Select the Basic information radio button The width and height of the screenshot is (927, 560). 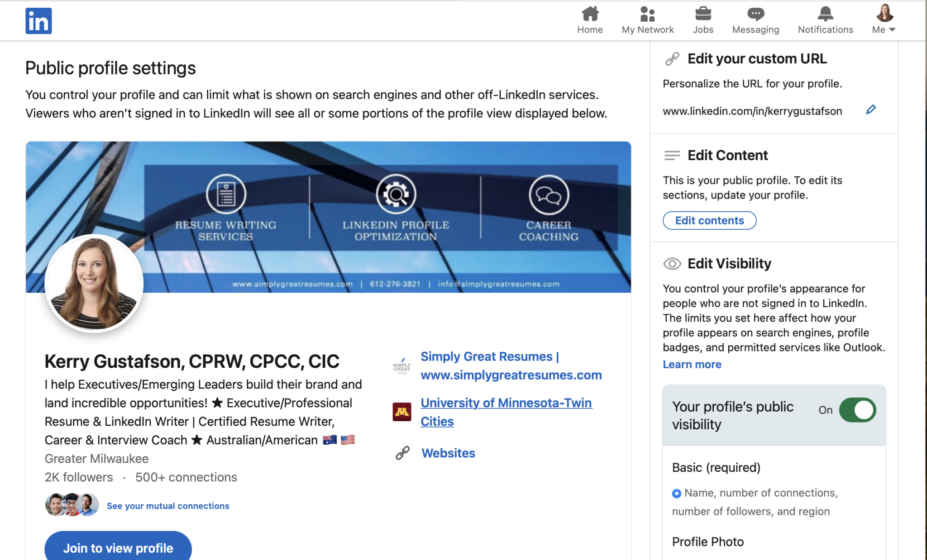coord(676,493)
